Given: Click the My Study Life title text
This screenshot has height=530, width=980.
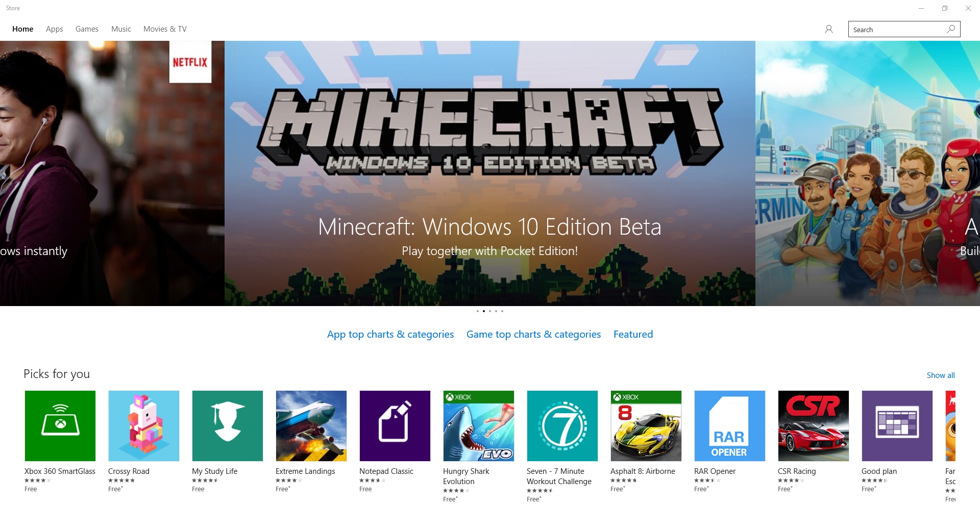Looking at the screenshot, I should (215, 471).
